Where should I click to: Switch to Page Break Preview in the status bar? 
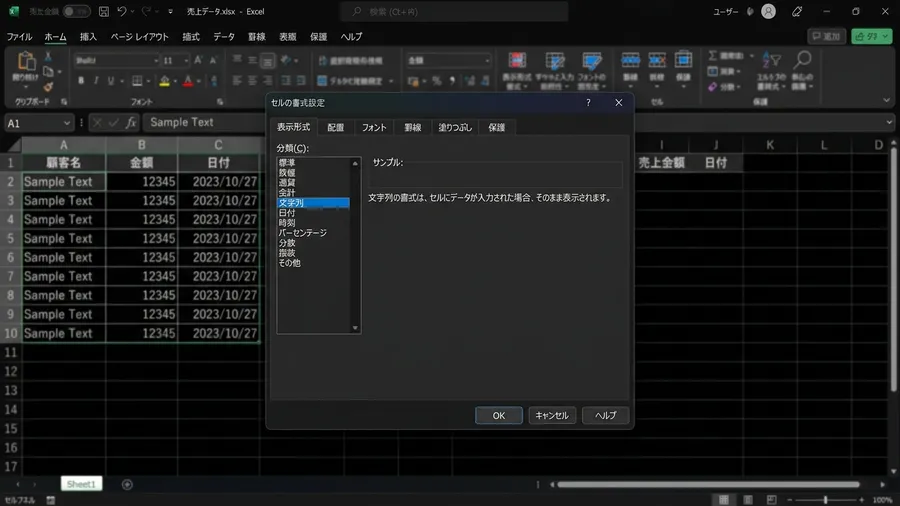coord(771,500)
